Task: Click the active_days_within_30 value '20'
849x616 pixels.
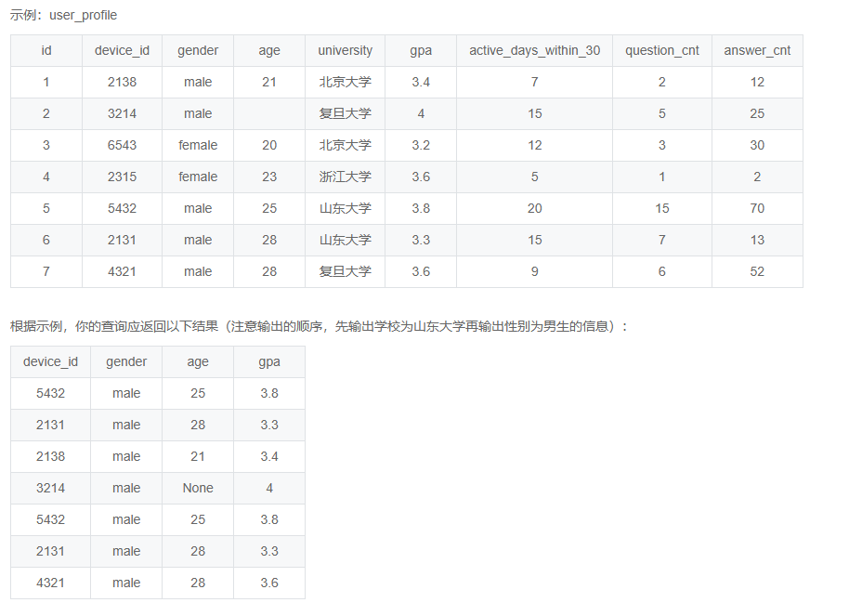Action: click(534, 208)
